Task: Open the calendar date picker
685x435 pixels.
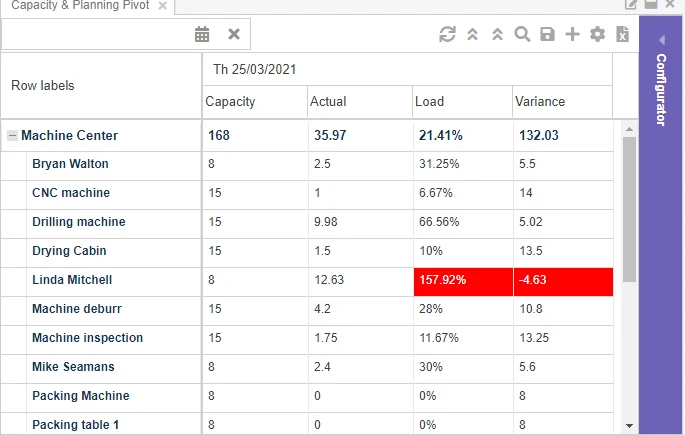Action: pos(202,34)
